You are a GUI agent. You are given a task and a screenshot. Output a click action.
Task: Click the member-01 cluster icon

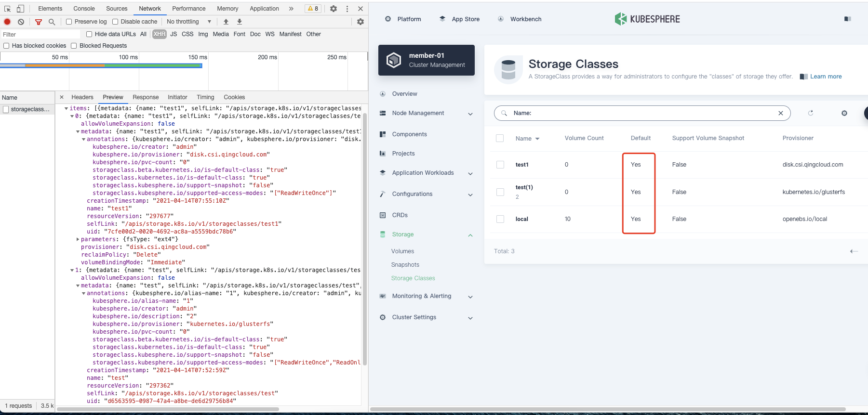click(x=394, y=60)
